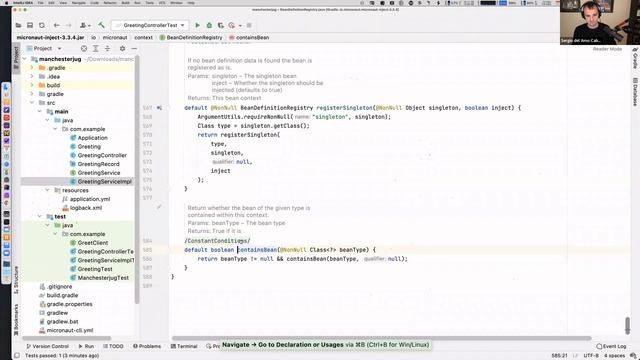Open the Problems tool window tab
The width and height of the screenshot is (640, 360).
click(147, 346)
